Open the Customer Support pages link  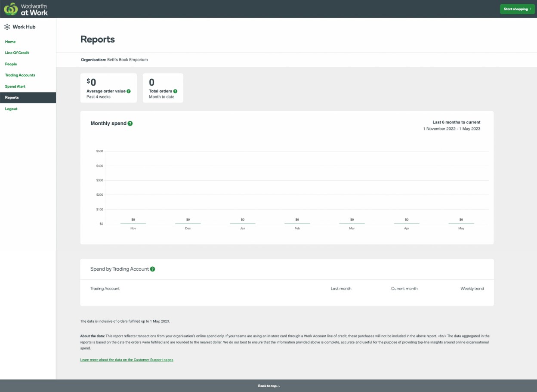pos(127,360)
